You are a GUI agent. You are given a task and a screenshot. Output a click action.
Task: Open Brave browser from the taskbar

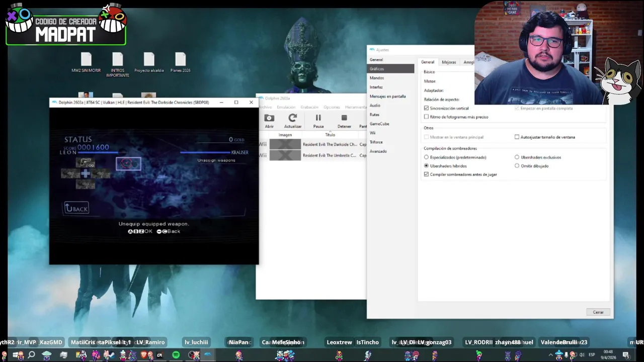pos(143,355)
